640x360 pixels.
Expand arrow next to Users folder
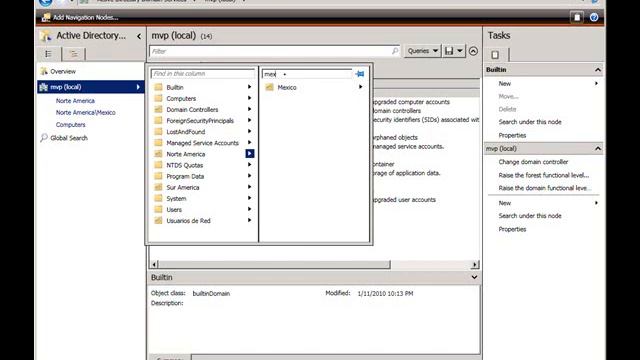click(x=249, y=209)
